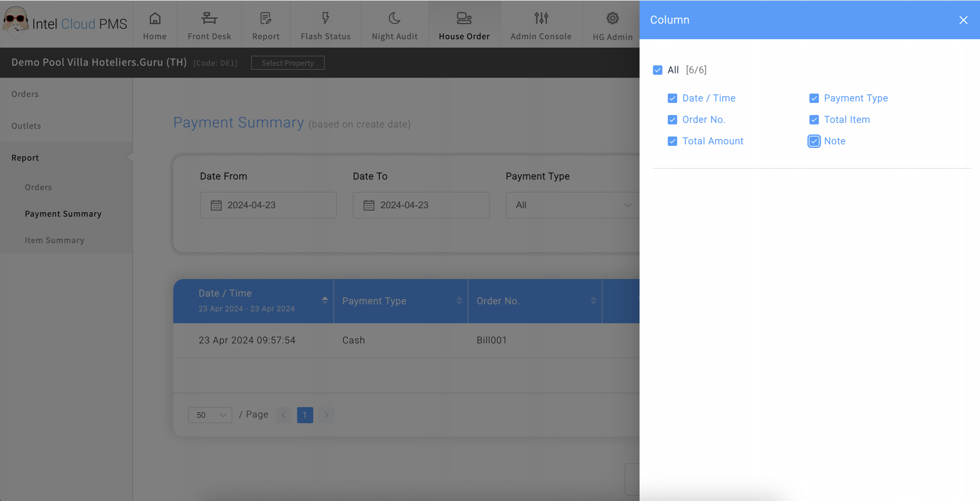This screenshot has width=980, height=501.
Task: Select Outlets in the sidebar
Action: [26, 126]
